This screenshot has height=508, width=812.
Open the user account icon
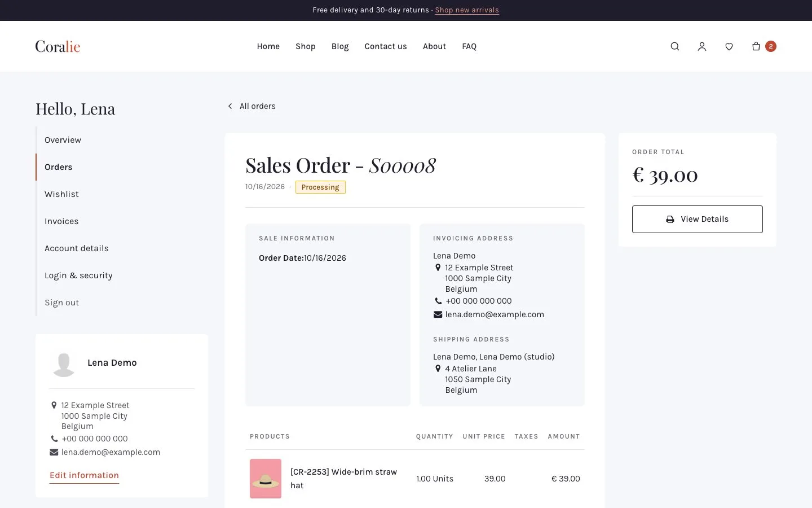coord(702,46)
